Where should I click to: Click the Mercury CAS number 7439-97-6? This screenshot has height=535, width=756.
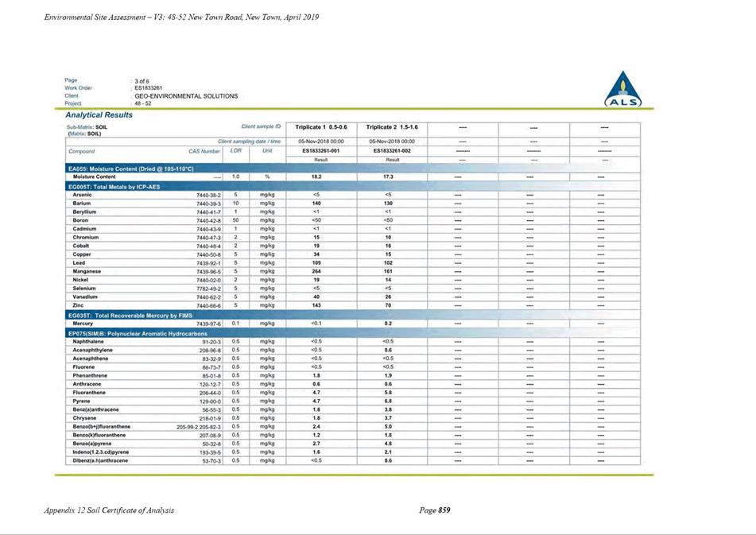(208, 324)
